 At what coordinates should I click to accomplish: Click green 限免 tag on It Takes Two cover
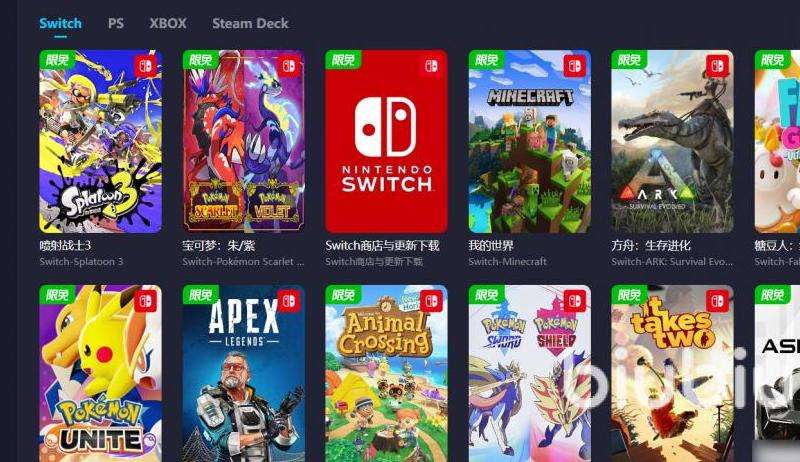pos(629,295)
